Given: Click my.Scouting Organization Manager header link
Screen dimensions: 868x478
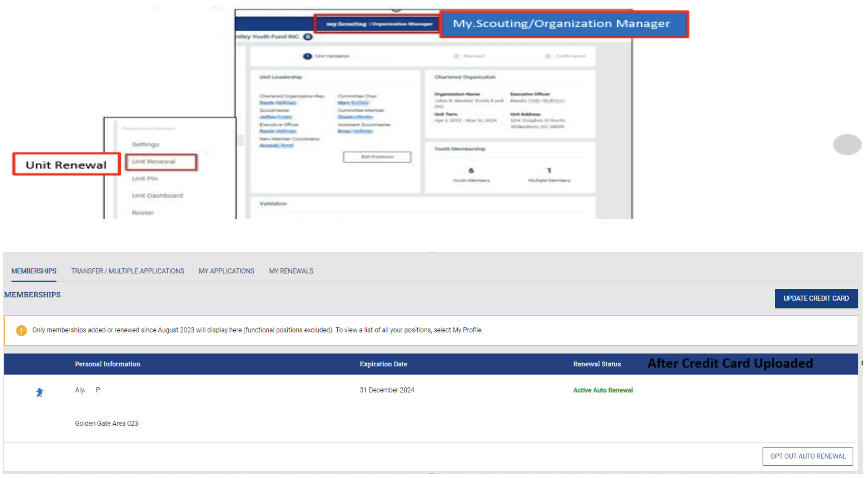Looking at the screenshot, I should tap(379, 24).
